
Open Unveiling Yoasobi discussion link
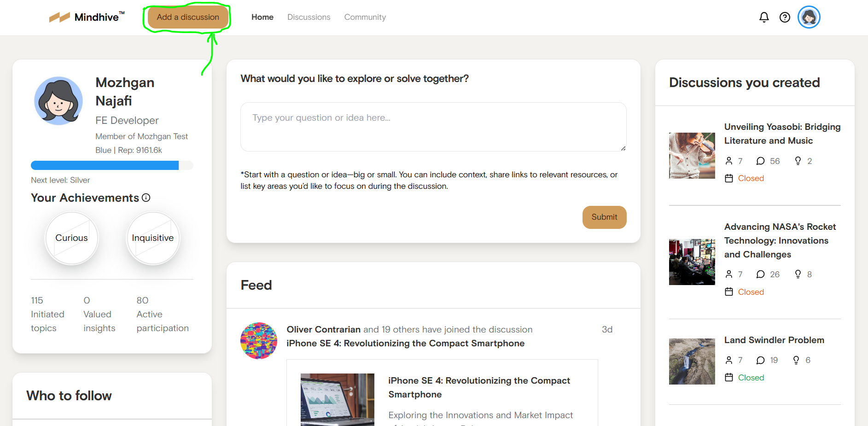[x=782, y=134]
